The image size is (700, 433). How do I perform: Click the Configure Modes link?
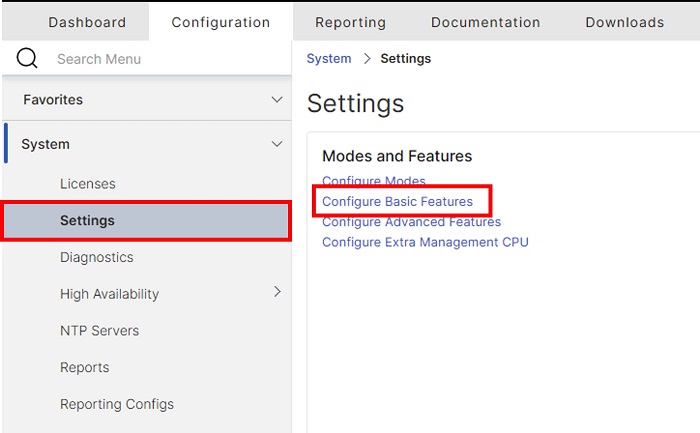tap(374, 181)
